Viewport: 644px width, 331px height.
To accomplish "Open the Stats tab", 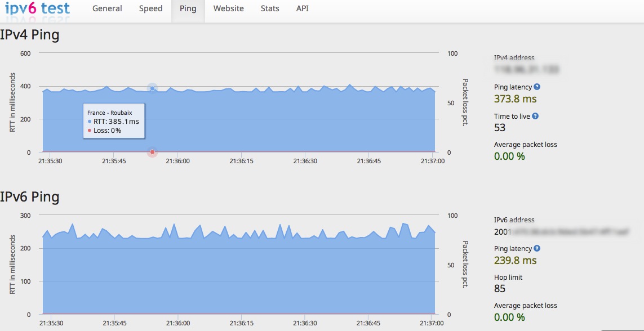I will click(270, 8).
